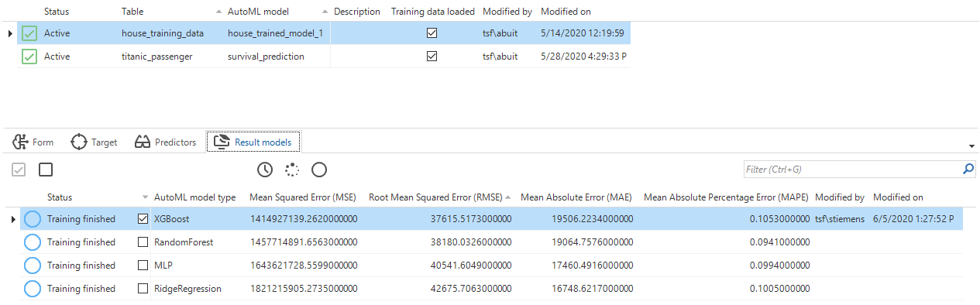Click the 5/14/2020 12:19:59 timestamp
980x305 pixels.
coord(583,33)
